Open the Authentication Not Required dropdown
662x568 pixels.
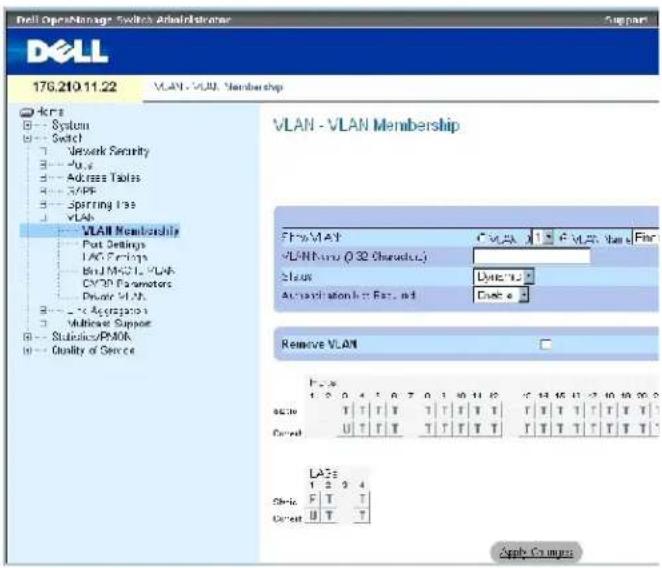click(x=501, y=295)
